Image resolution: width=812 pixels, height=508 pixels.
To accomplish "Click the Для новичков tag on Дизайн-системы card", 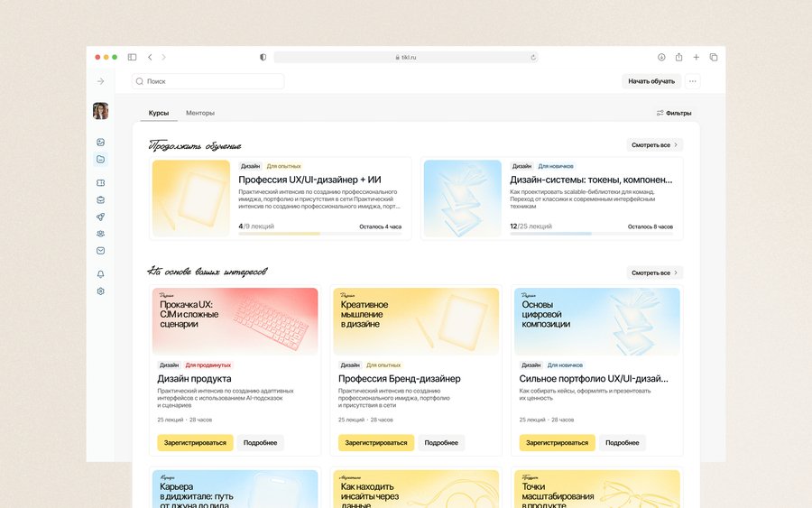I will (x=556, y=166).
